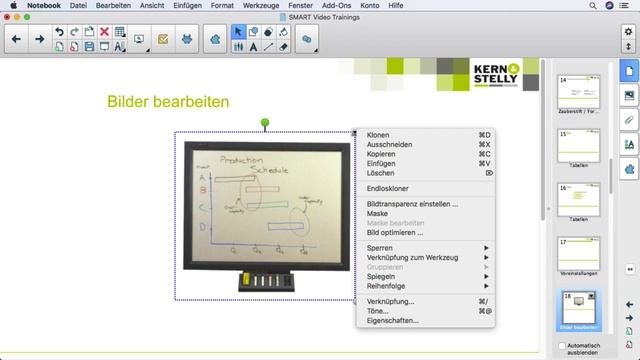
Task: Go to next page with forward arrow
Action: (40, 39)
